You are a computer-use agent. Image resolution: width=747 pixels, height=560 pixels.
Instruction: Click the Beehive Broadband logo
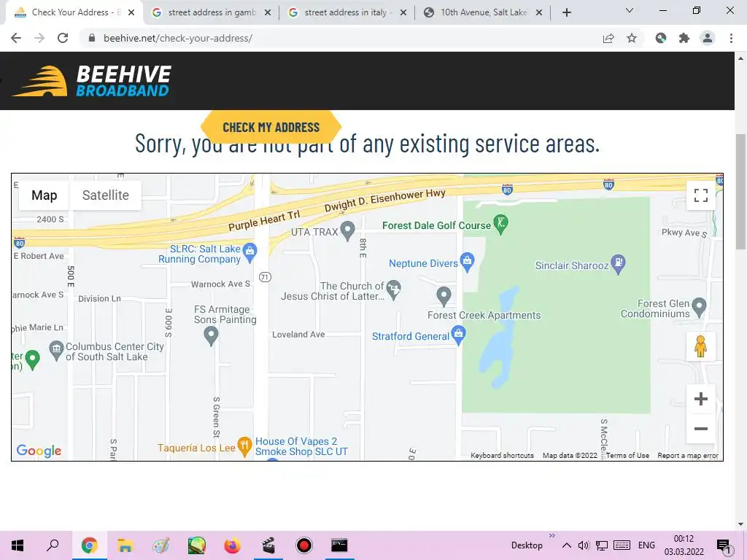tap(91, 81)
